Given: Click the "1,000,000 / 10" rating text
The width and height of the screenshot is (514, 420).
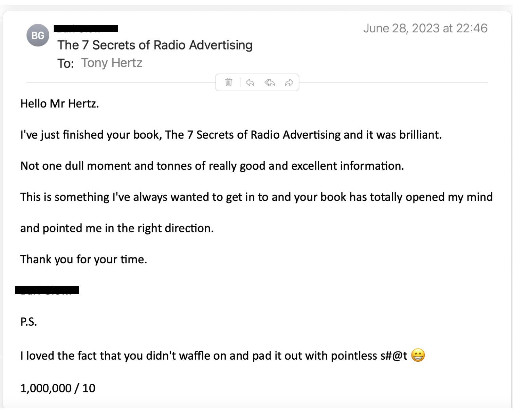Looking at the screenshot, I should pos(58,388).
